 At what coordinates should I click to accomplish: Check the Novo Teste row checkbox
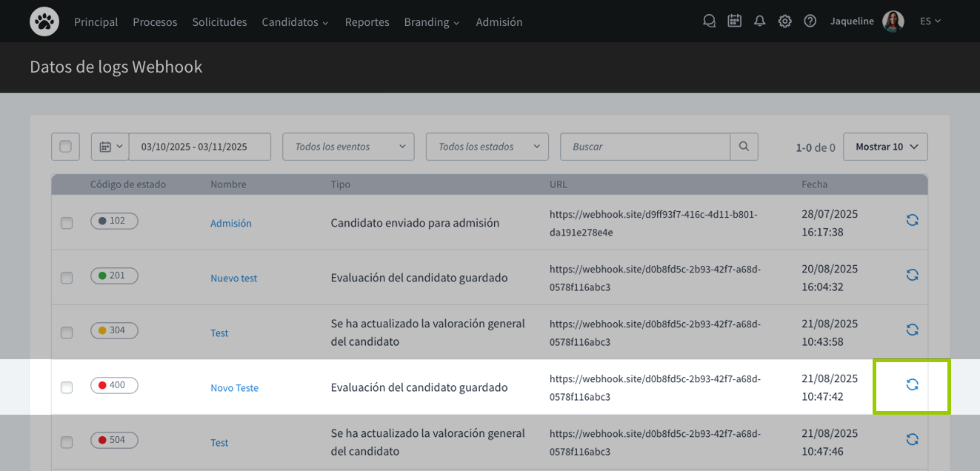click(x=67, y=387)
